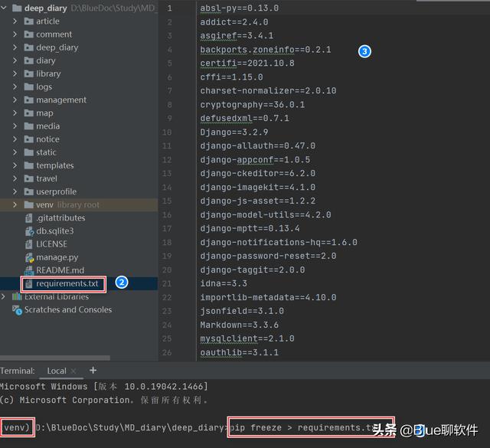Click the map folder icon

[29, 113]
